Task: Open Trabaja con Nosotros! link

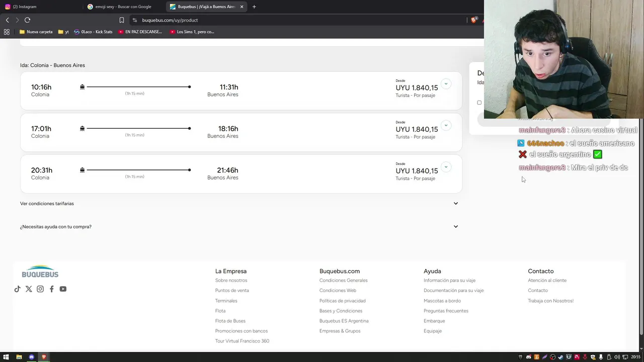Action: [x=550, y=301]
